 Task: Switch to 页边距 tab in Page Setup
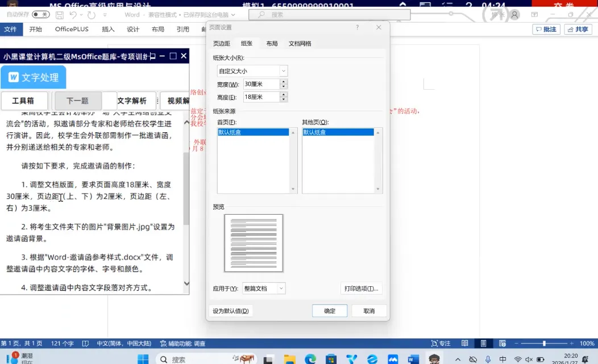point(222,44)
